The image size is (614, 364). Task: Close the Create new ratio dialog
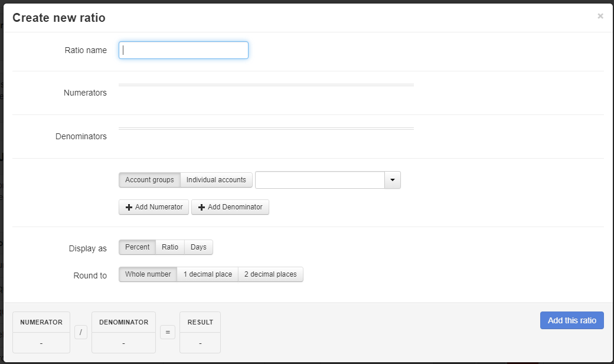[x=600, y=16]
